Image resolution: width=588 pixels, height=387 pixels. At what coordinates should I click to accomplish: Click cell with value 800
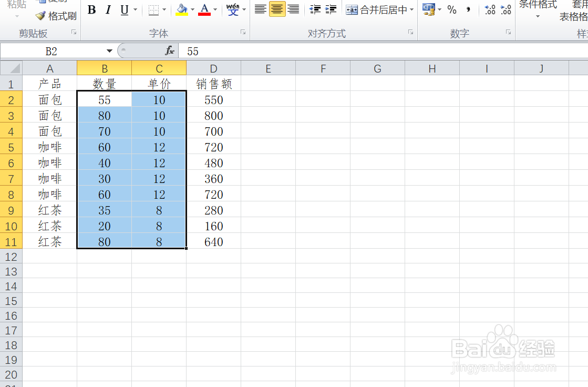[x=214, y=116]
